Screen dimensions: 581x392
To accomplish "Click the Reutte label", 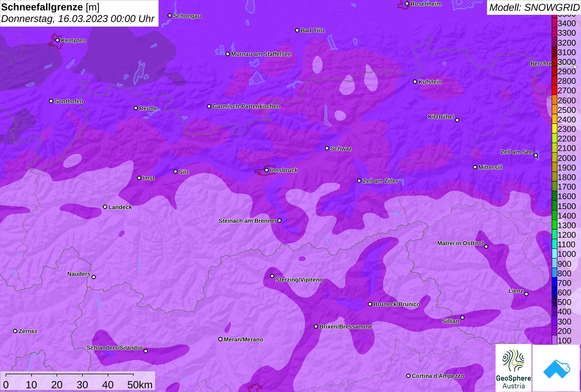I will (148, 109).
